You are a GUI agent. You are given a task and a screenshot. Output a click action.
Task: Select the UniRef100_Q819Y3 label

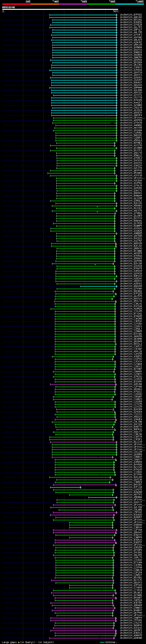click(x=131, y=583)
